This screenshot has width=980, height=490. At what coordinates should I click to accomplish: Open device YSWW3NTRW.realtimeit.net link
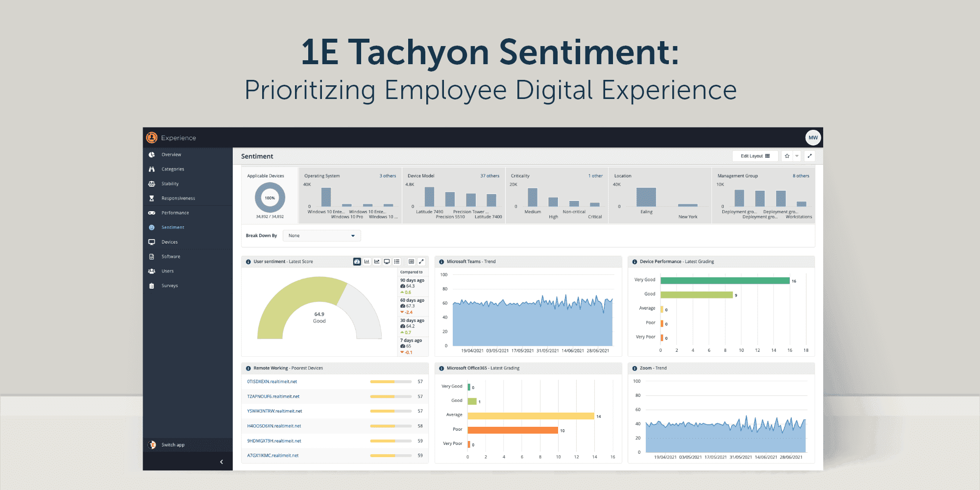[274, 411]
